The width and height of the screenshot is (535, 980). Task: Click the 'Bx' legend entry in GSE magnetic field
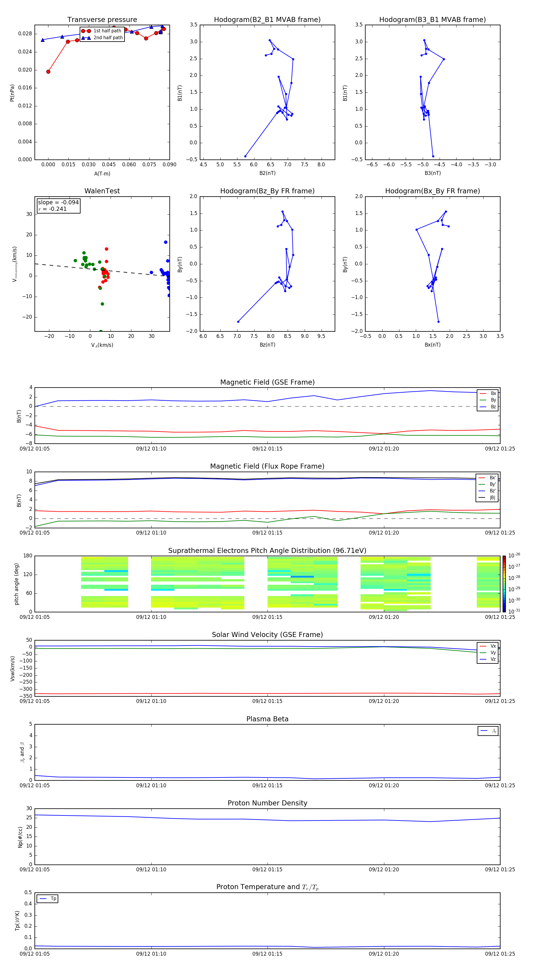pos(488,393)
